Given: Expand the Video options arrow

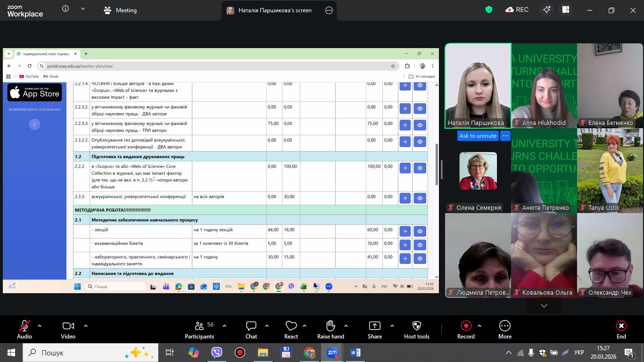Looking at the screenshot, I should point(86,326).
